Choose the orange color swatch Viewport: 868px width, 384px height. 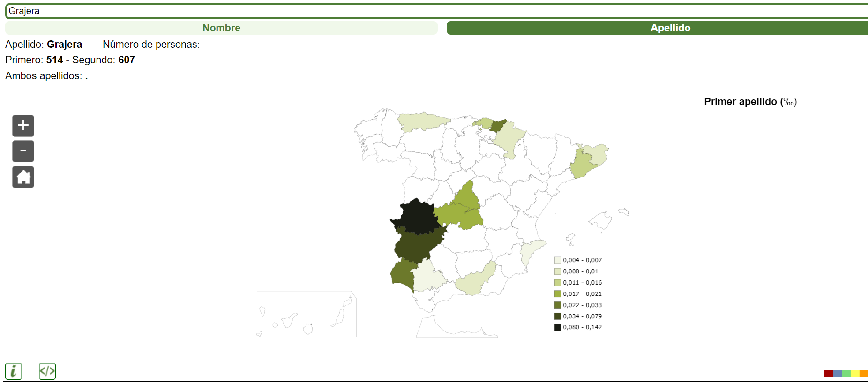tap(864, 373)
